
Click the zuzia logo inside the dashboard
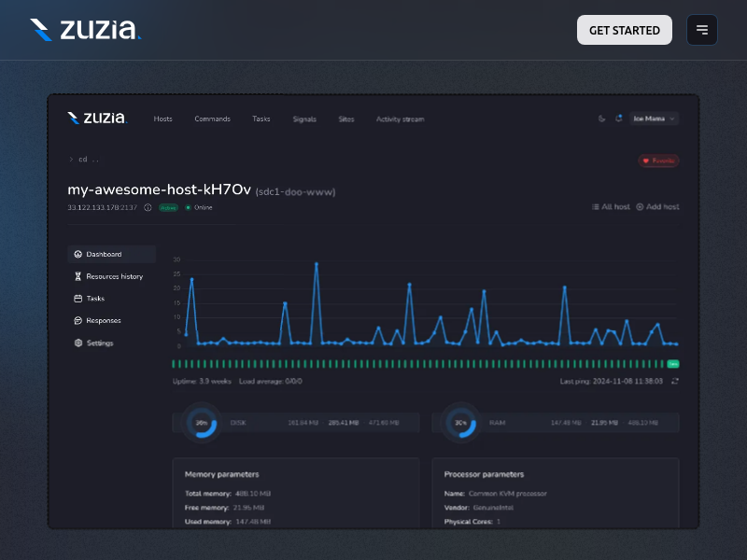click(97, 118)
